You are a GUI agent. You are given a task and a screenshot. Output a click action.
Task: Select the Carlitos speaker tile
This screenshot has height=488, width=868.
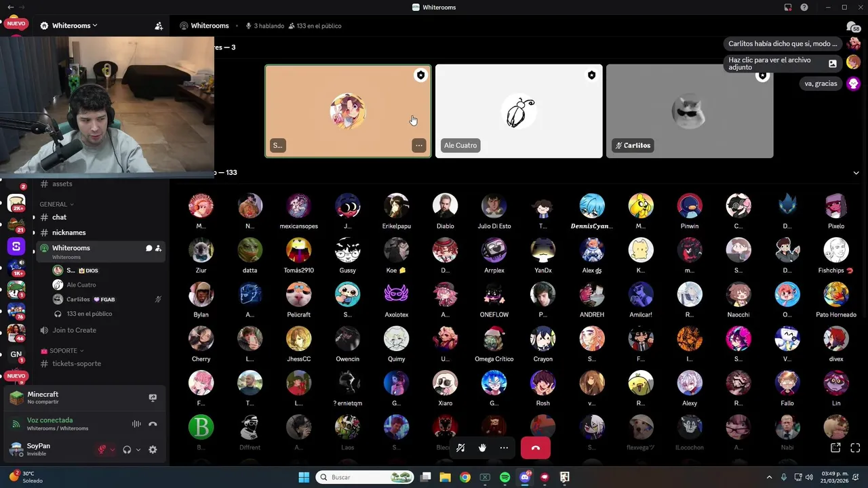tap(690, 111)
